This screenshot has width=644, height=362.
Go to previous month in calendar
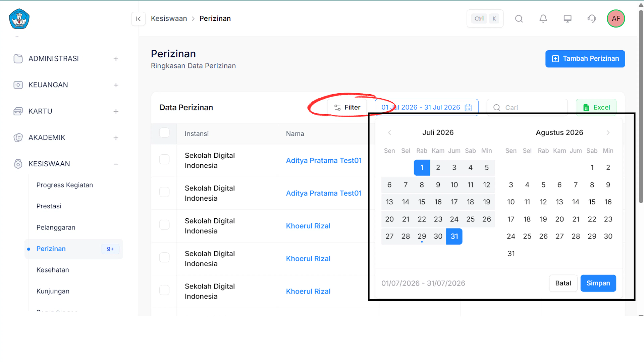(x=389, y=133)
